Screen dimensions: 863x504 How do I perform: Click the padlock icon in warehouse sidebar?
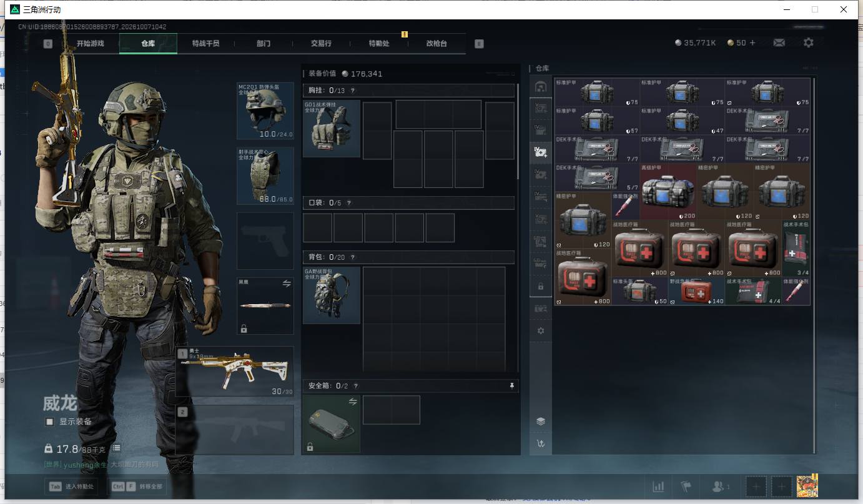[x=541, y=286]
